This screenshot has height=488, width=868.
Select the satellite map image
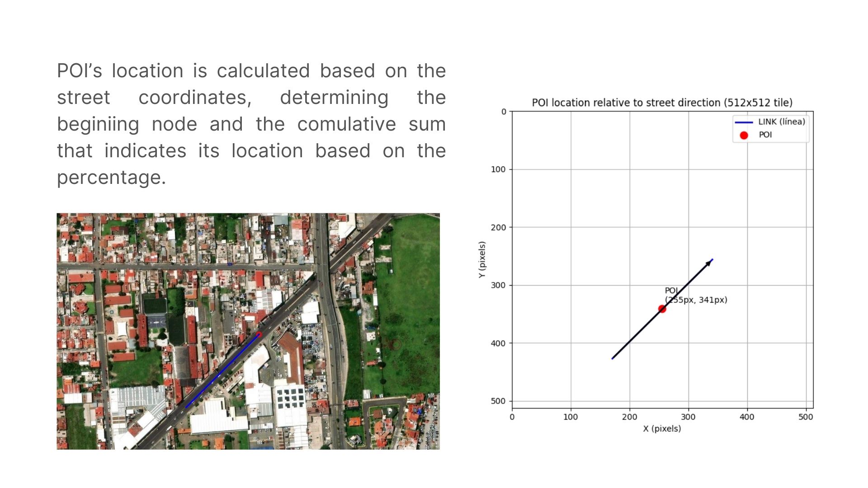pos(248,331)
